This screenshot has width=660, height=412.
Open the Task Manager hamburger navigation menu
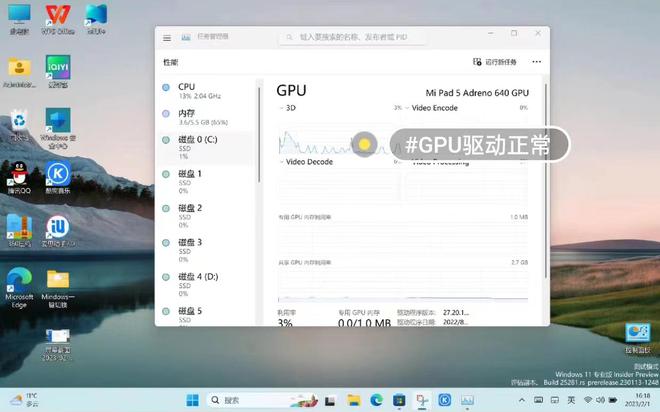(167, 38)
